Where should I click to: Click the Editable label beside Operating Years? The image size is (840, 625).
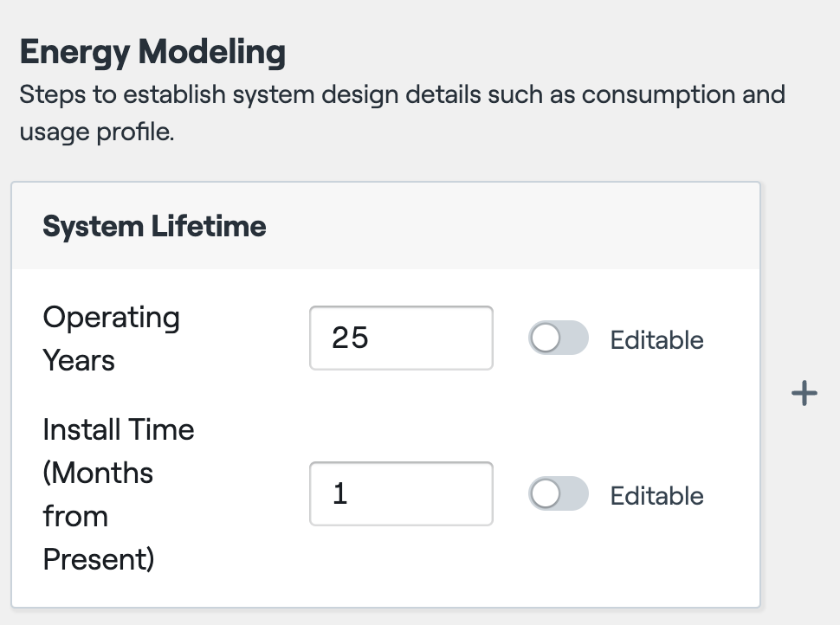click(x=656, y=339)
